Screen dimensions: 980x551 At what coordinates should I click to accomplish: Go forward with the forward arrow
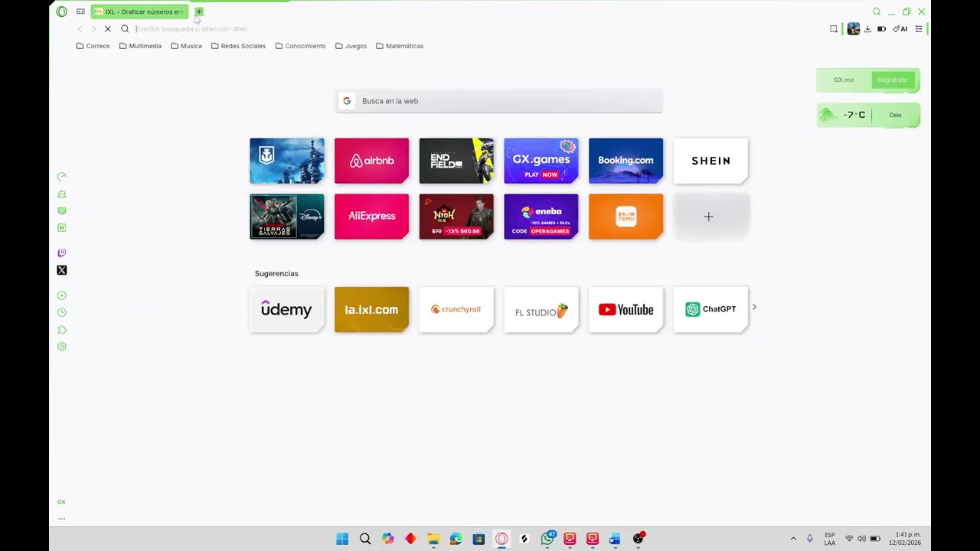(93, 29)
